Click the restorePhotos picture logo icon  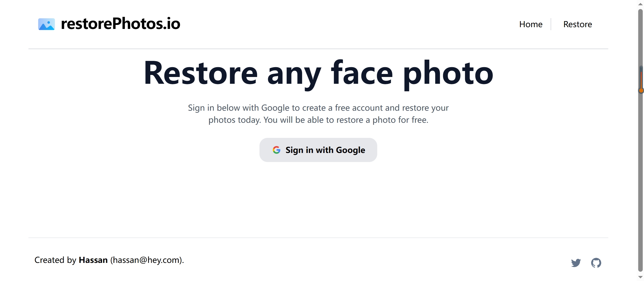tap(46, 24)
